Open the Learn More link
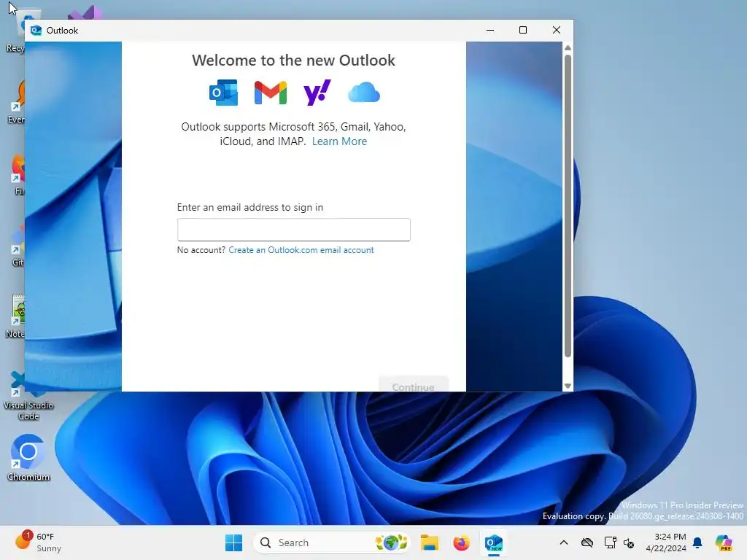The image size is (747, 560). [339, 141]
